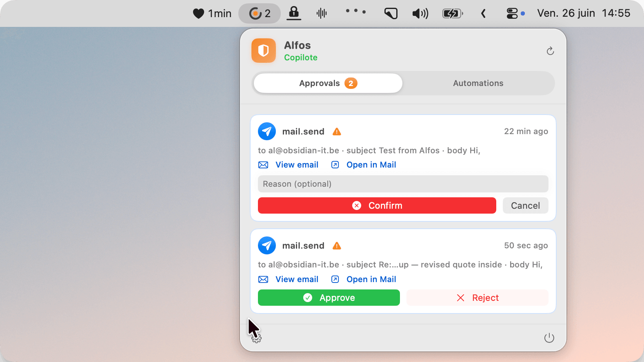
Task: Approve the revised quote email
Action: (x=329, y=298)
